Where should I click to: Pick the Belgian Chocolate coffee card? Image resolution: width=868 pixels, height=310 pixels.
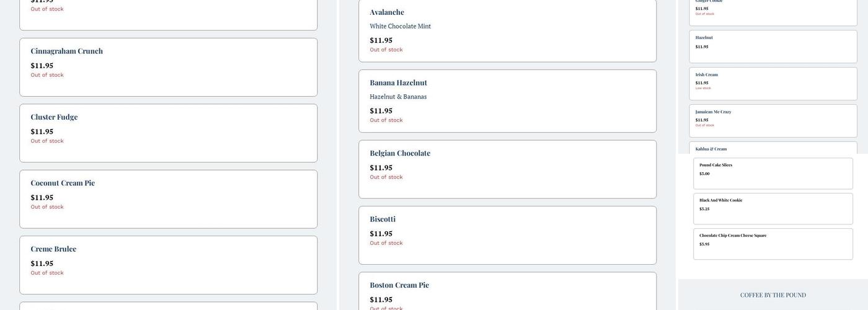(x=507, y=169)
